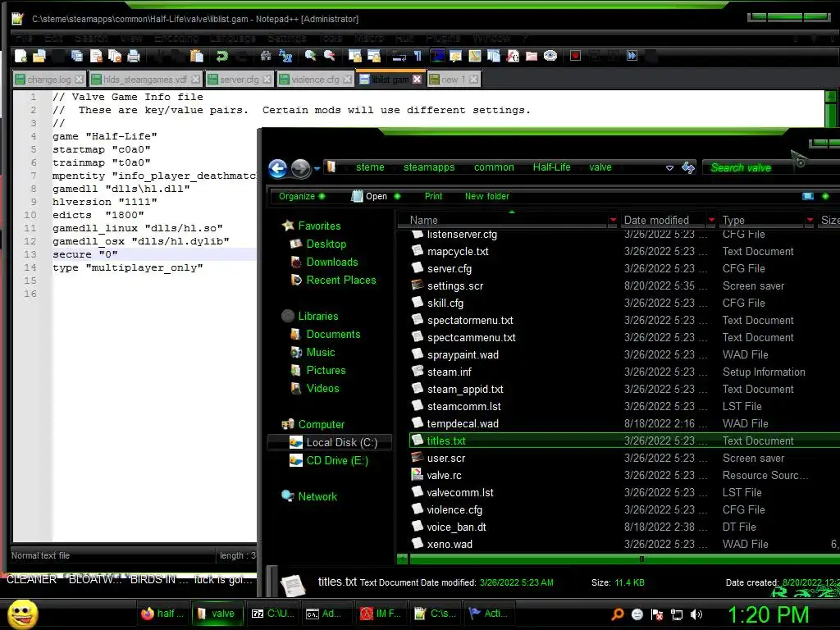Expand the Open button dropdown arrow
Screen dimensions: 840x630
coord(397,196)
